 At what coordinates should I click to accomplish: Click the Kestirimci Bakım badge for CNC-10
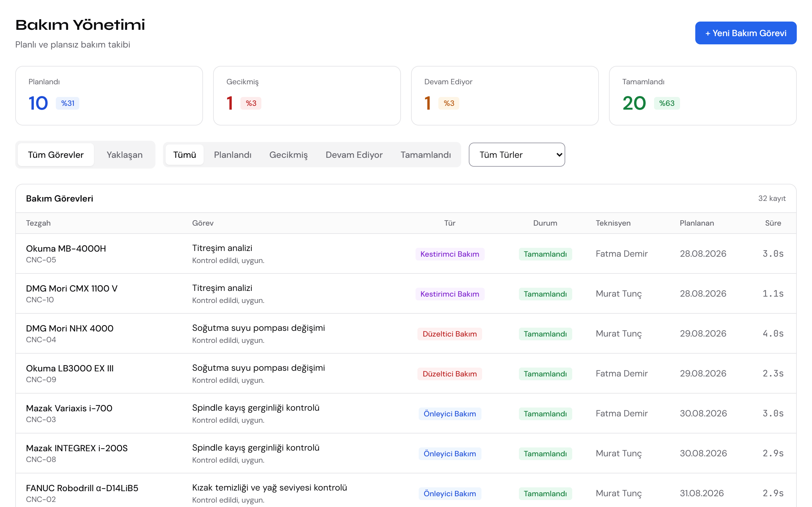pos(450,294)
